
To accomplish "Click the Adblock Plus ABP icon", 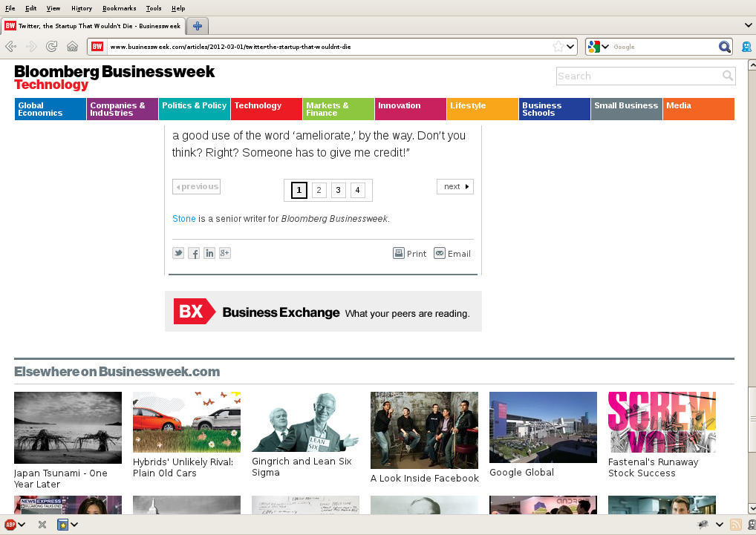I will point(10,525).
